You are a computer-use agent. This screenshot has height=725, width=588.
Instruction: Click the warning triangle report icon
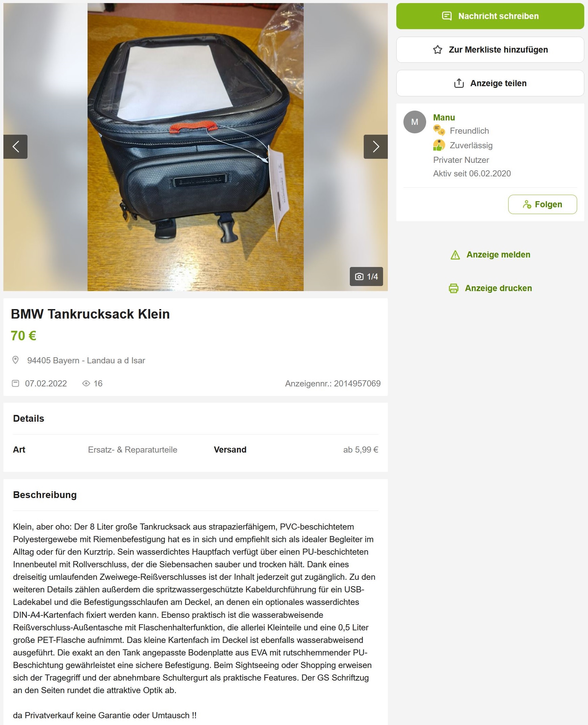click(455, 255)
